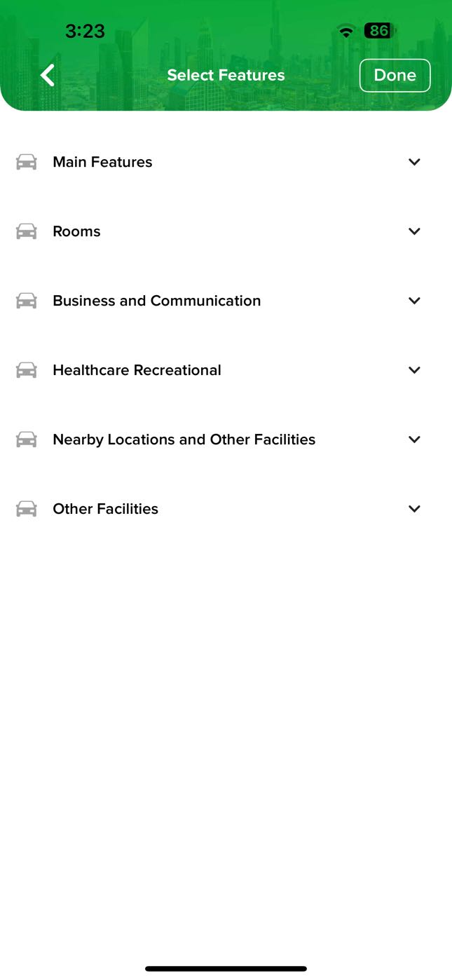
Task: Tap the Business and Communication label
Action: (156, 301)
